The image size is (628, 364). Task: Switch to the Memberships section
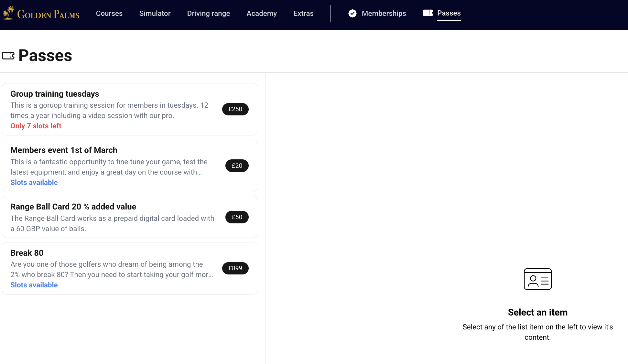(384, 13)
